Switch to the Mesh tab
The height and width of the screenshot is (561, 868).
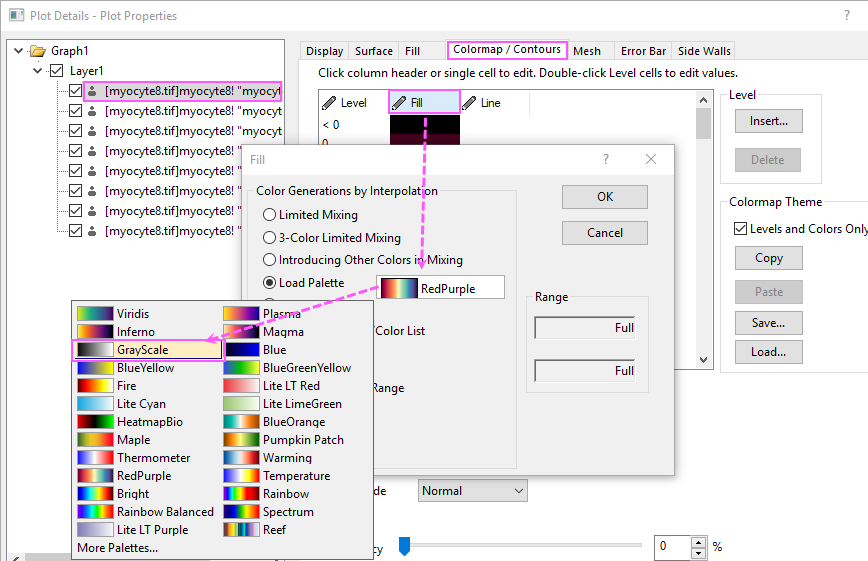[587, 51]
